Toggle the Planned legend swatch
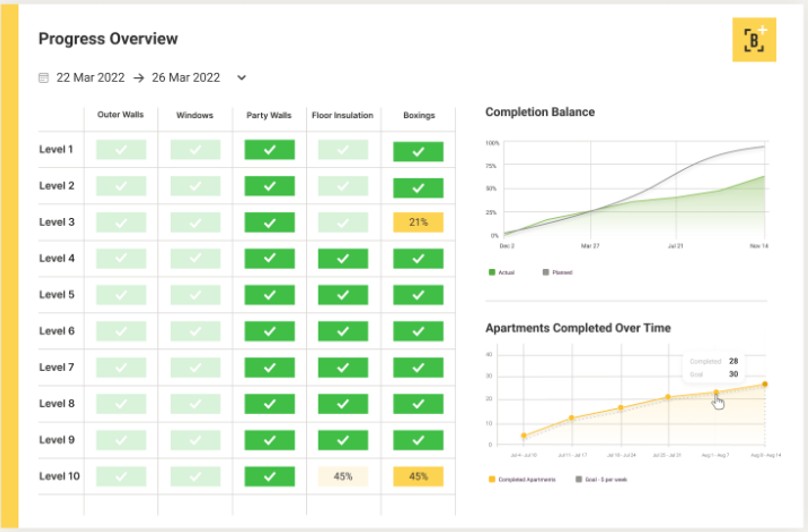The height and width of the screenshot is (532, 808). pyautogui.click(x=545, y=271)
